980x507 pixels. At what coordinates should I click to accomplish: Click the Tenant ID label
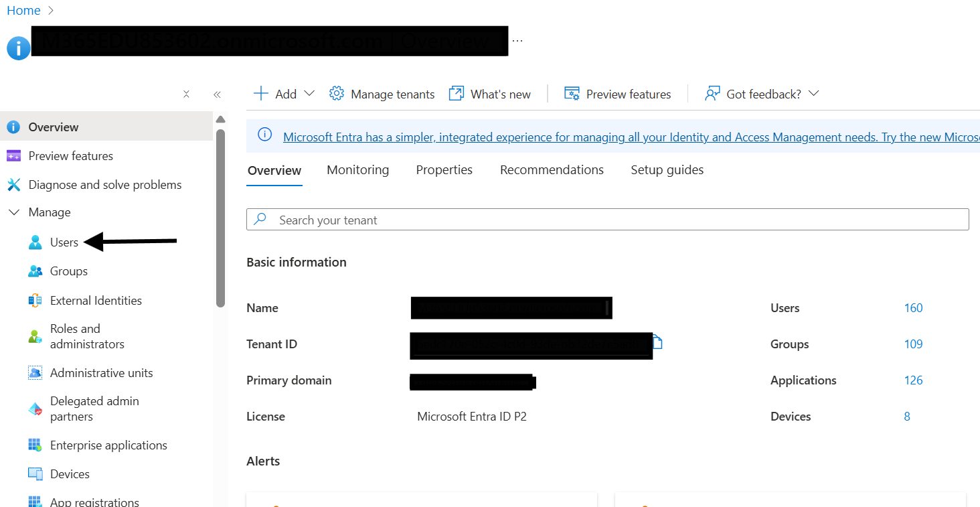tap(272, 344)
